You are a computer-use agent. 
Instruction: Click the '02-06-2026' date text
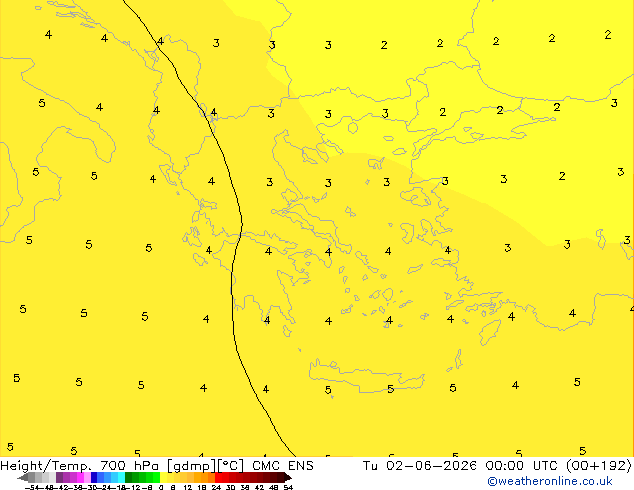[431, 466]
